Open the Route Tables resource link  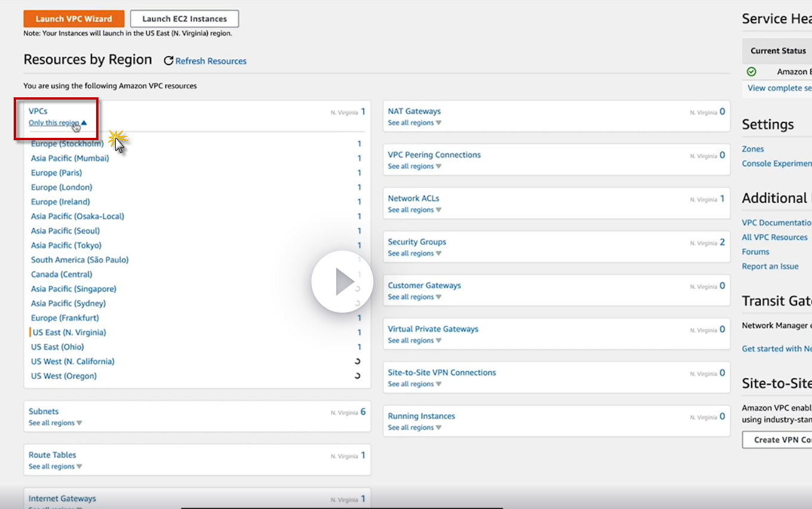53,455
